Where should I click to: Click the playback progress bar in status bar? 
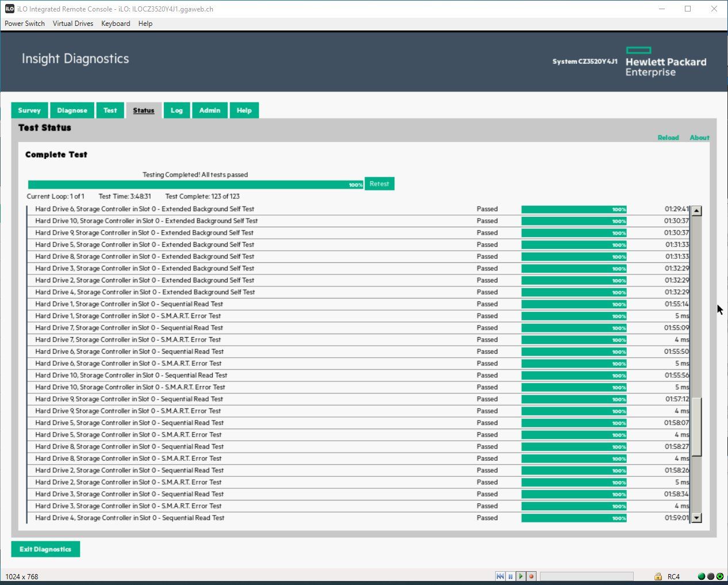pos(587,576)
